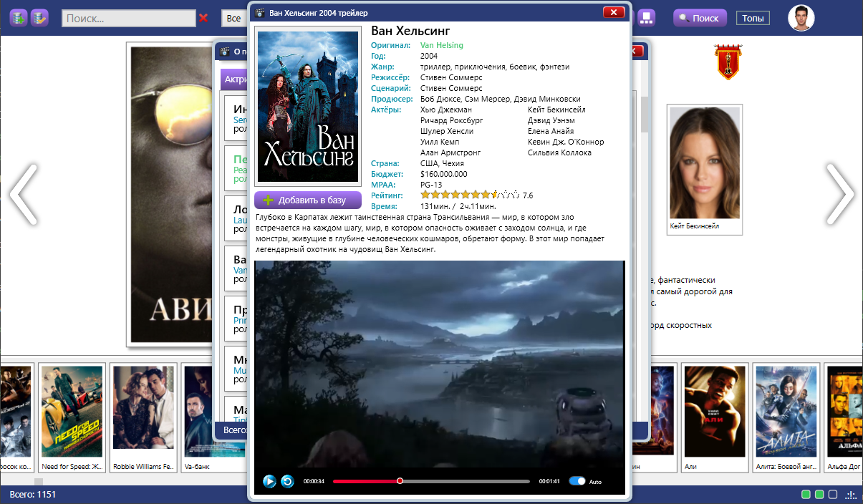The width and height of the screenshot is (863, 504).
Task: Restart the trailer with the replay icon
Action: [x=287, y=481]
